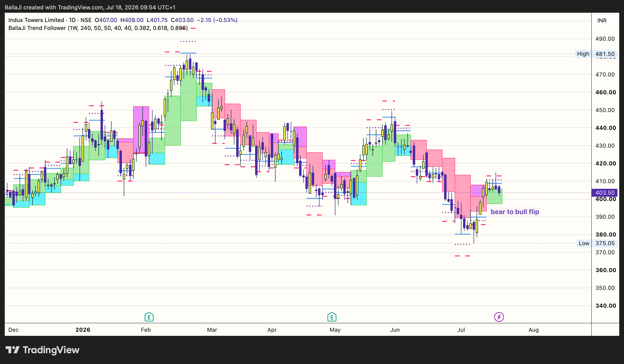Click the Feb label on time axis
The width and height of the screenshot is (624, 364).
coord(146,330)
